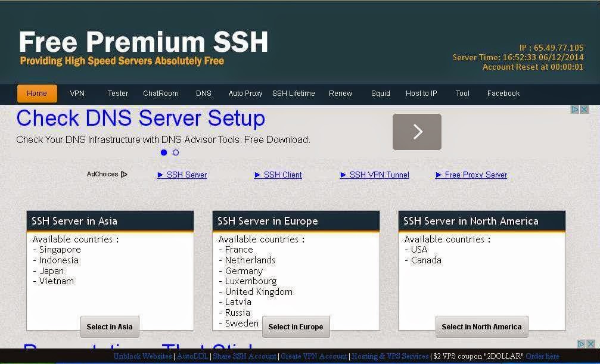Open the Auto Proxy menu item
600x364 pixels.
coord(245,94)
